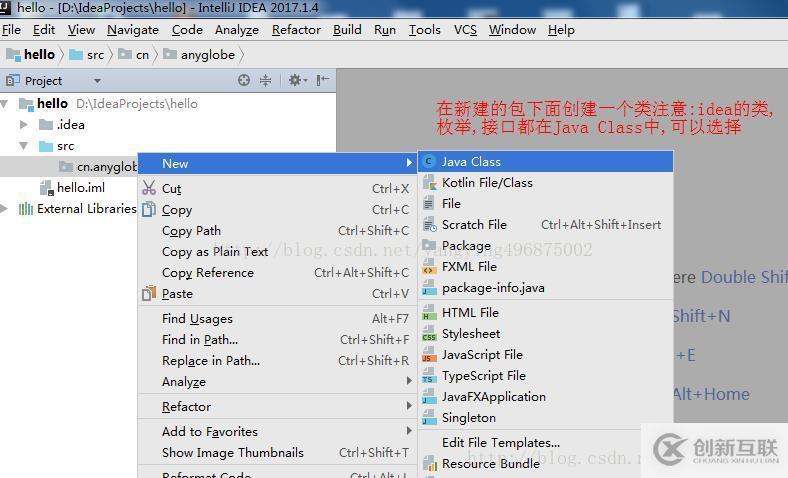788x478 pixels.
Task: Click the Hide panel icon in Project toolbar
Action: point(322,80)
